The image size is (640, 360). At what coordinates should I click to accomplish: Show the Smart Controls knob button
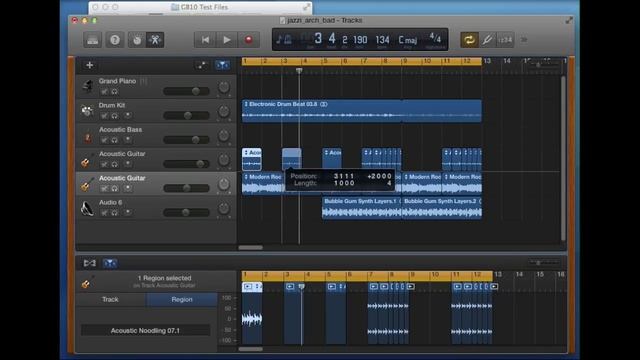click(136, 40)
